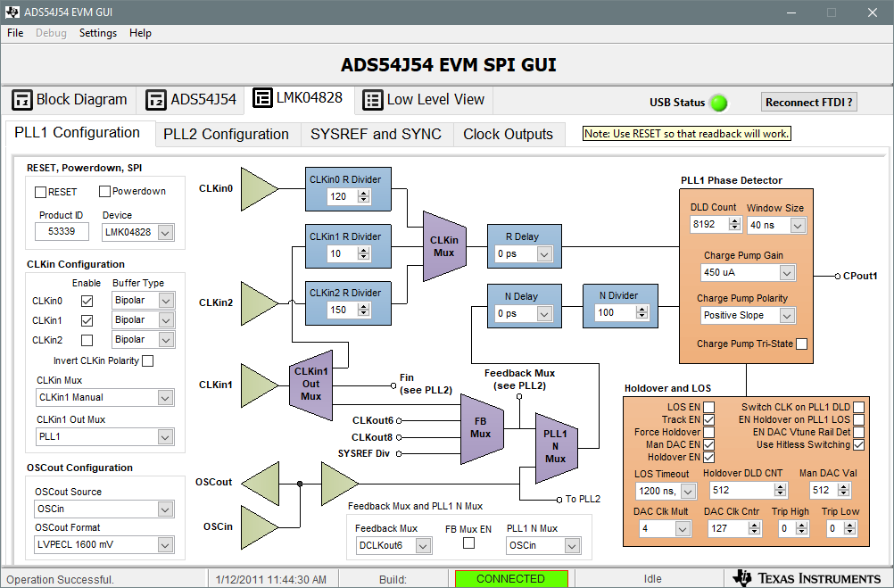Check the LOS EN checkbox
This screenshot has width=894, height=588.
pos(708,407)
